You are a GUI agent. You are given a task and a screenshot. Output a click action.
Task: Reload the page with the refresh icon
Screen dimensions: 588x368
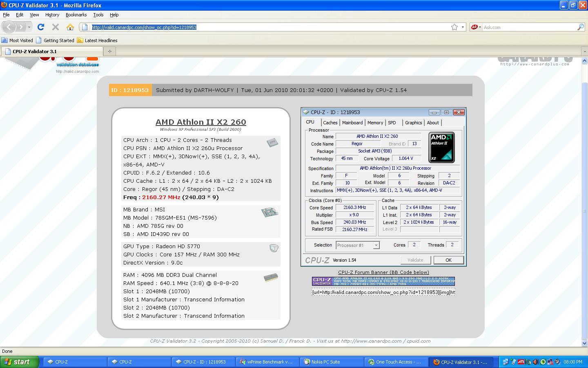pyautogui.click(x=40, y=27)
